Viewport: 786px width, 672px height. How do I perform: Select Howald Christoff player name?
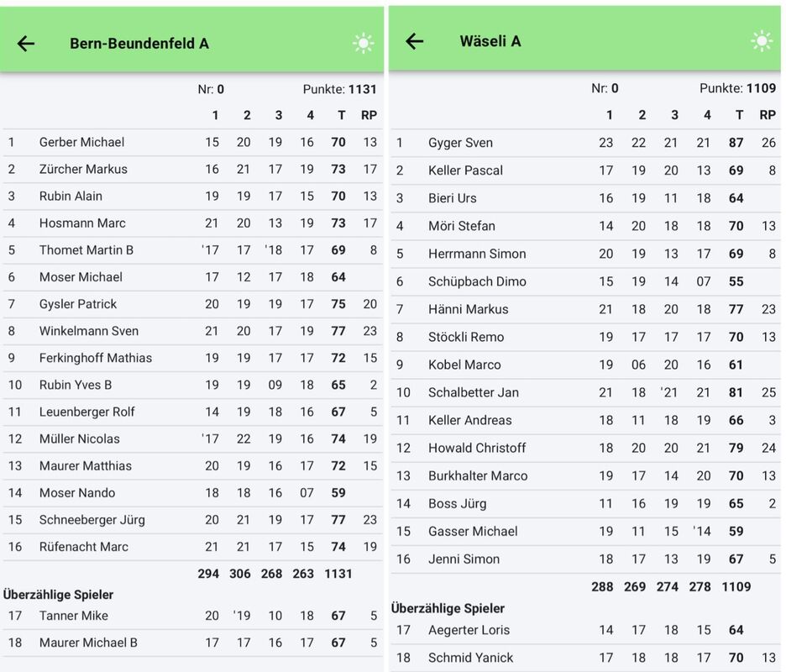477,448
